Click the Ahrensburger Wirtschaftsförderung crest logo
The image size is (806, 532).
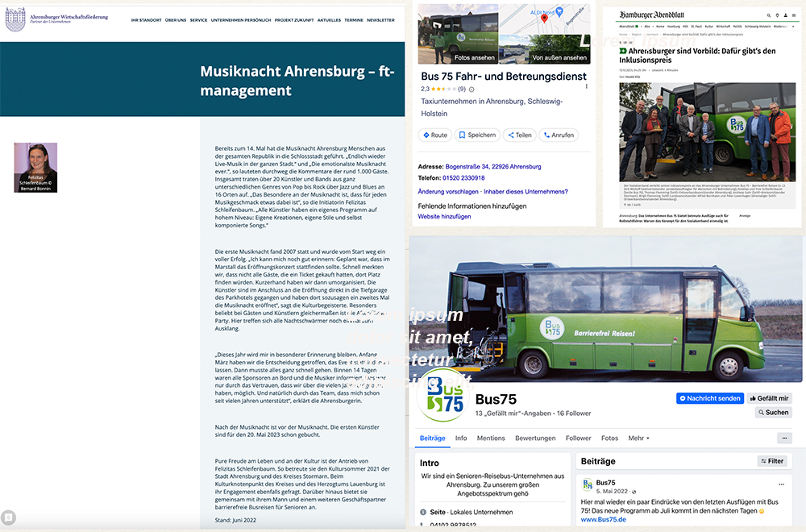pos(15,19)
